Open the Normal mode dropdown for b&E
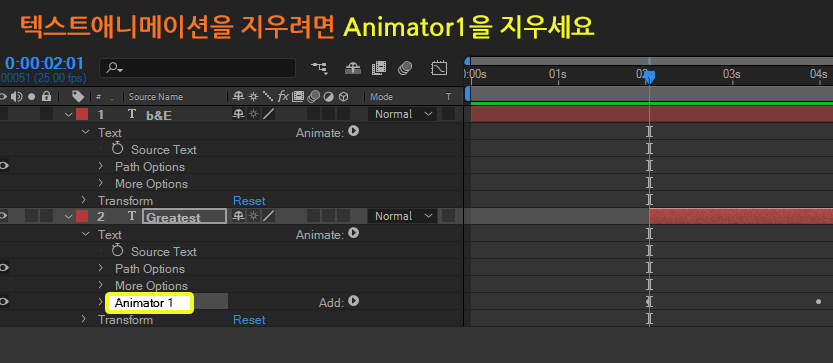Viewport: 833px width, 363px height. coord(402,114)
